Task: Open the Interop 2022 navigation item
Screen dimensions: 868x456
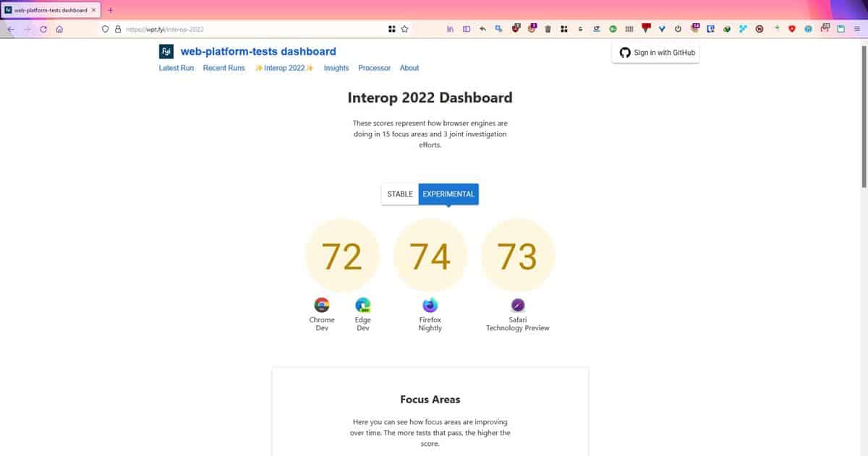Action: point(284,68)
